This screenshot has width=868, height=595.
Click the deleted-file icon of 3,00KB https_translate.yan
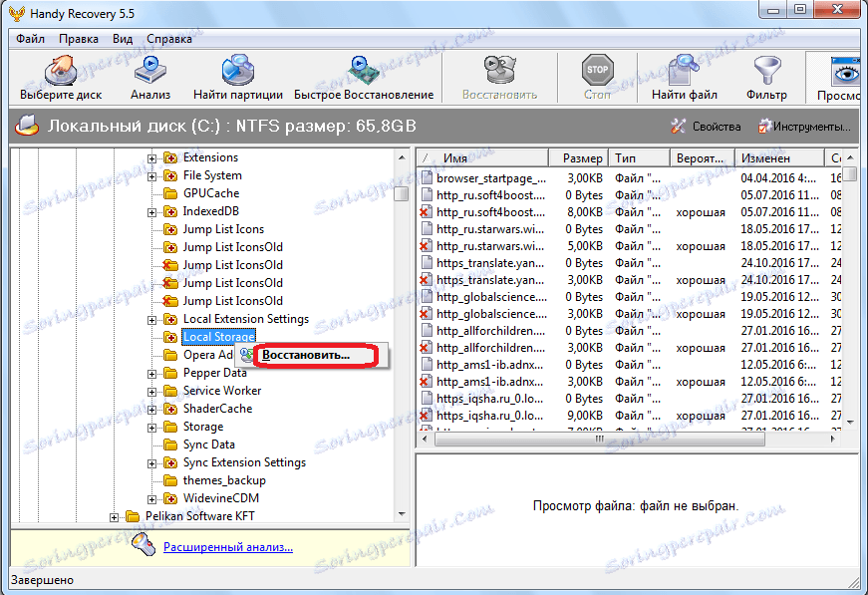click(x=426, y=280)
